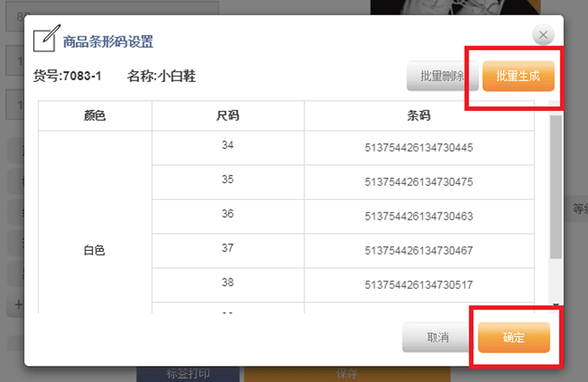This screenshot has height=382, width=588.
Task: Cancel with the 取消 button
Action: 438,338
